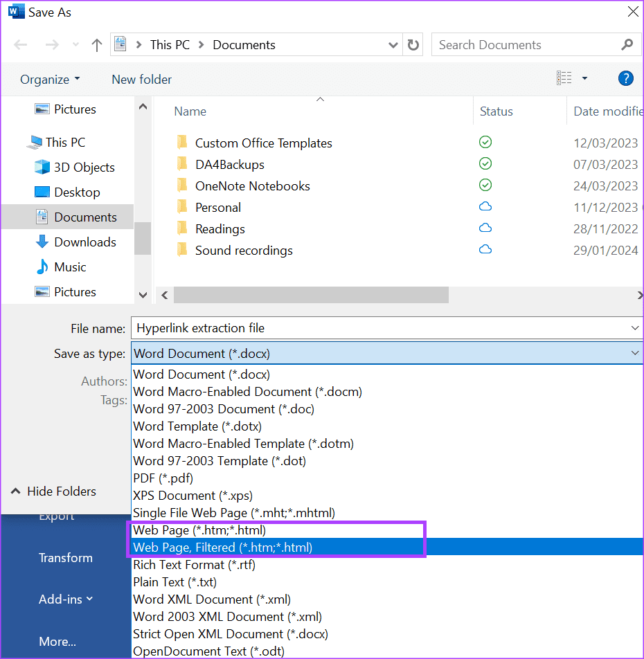Viewport: 644px width, 659px height.
Task: Click cloud status icon for Personal
Action: (485, 206)
